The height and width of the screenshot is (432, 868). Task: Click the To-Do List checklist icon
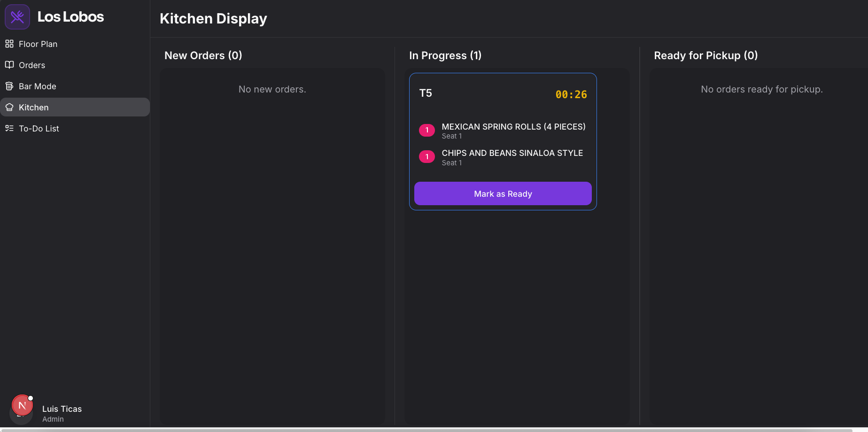9,128
